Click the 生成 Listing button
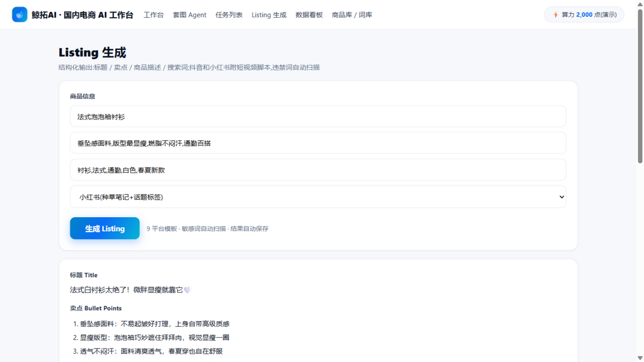 [105, 228]
